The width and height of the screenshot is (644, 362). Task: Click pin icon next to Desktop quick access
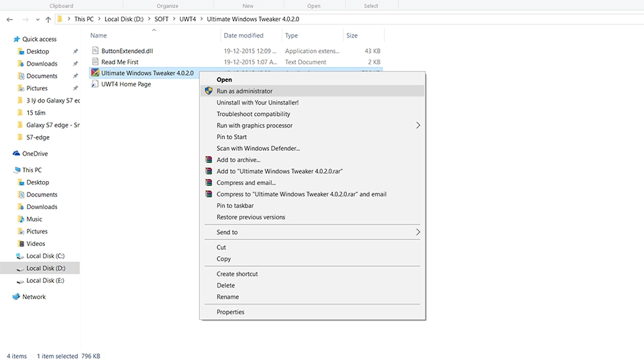tap(75, 52)
